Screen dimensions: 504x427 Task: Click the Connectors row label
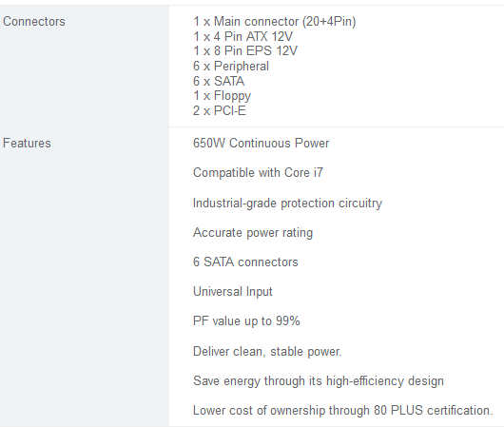[x=34, y=22]
